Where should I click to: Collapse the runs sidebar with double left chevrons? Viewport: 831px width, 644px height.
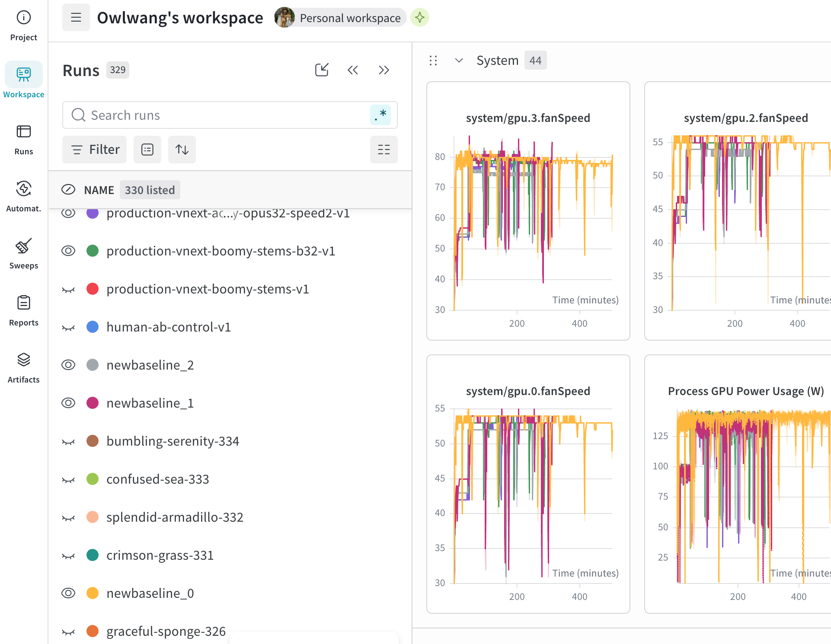(x=353, y=70)
